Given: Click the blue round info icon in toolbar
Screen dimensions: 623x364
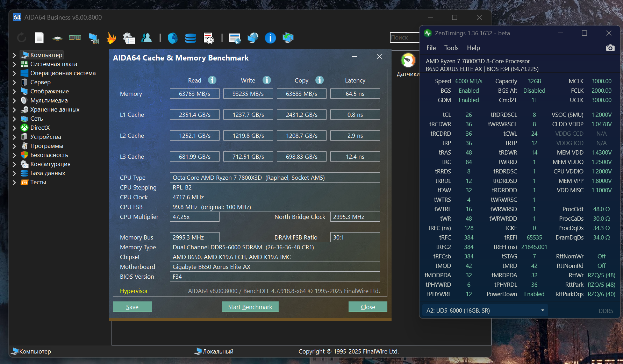Looking at the screenshot, I should point(270,38).
